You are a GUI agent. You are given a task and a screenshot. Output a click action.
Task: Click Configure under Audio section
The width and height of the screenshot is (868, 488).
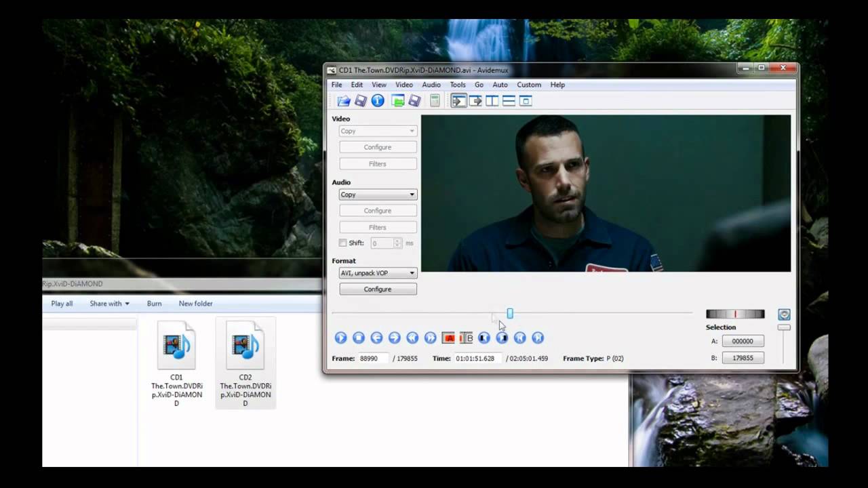tap(378, 211)
